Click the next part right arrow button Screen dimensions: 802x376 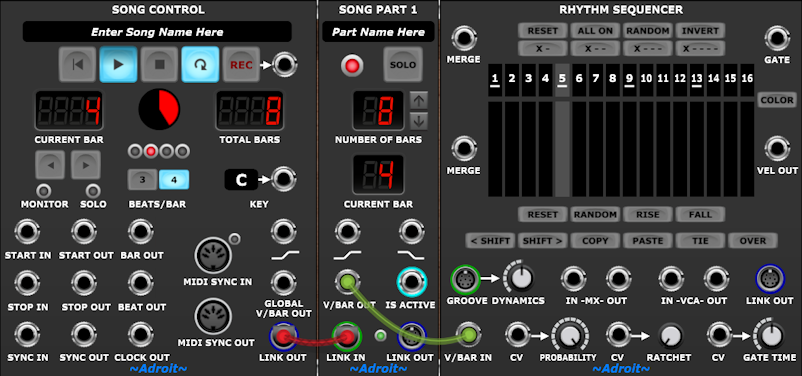tap(86, 165)
